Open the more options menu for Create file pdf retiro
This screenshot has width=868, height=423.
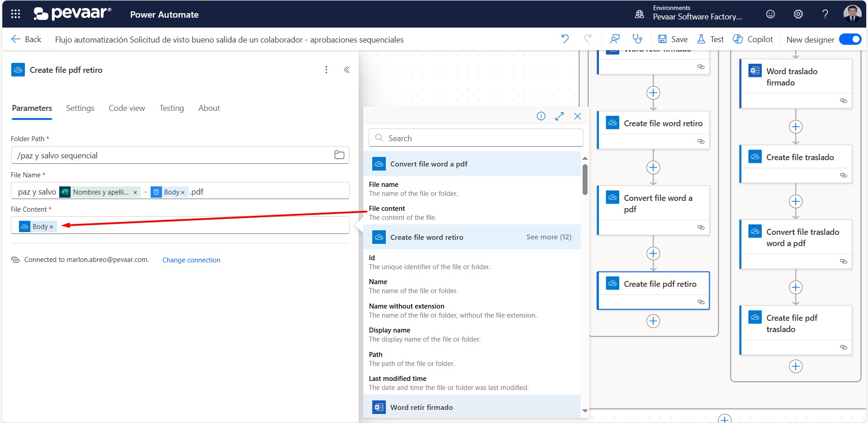[x=326, y=70]
